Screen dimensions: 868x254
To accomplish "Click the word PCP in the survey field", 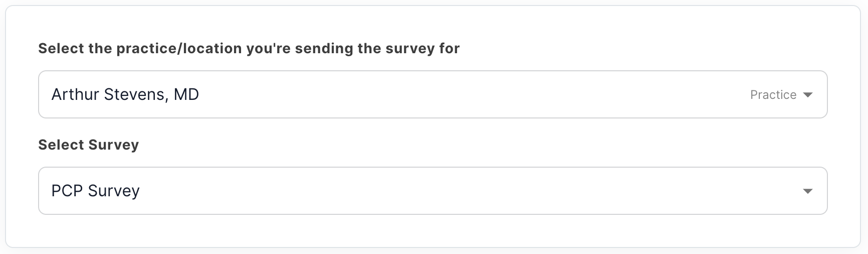I will 67,191.
